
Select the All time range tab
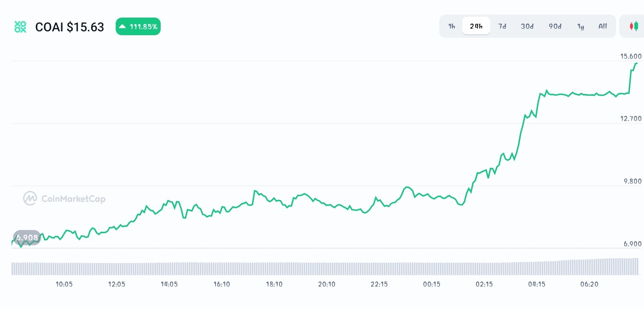[602, 26]
